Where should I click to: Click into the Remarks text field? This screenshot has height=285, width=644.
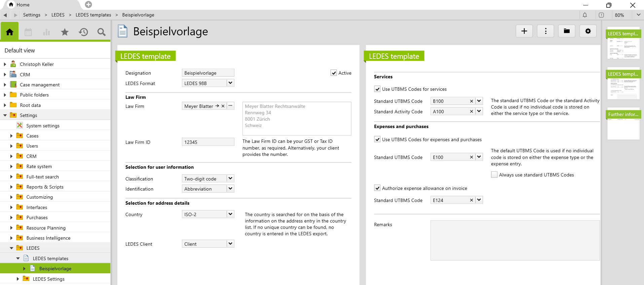point(515,240)
